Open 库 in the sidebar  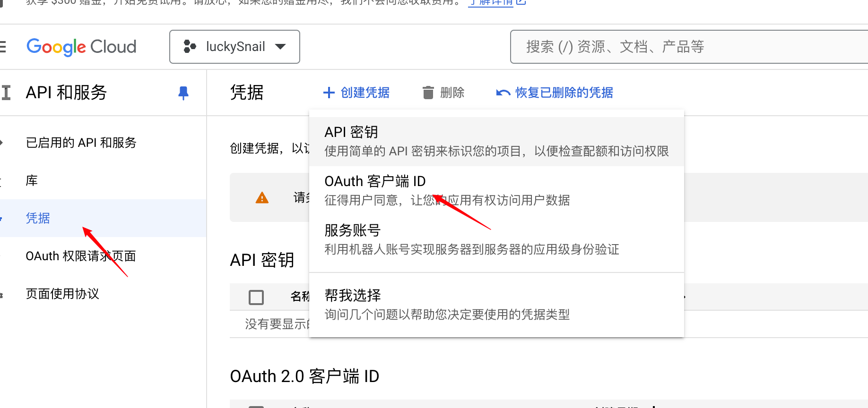32,180
